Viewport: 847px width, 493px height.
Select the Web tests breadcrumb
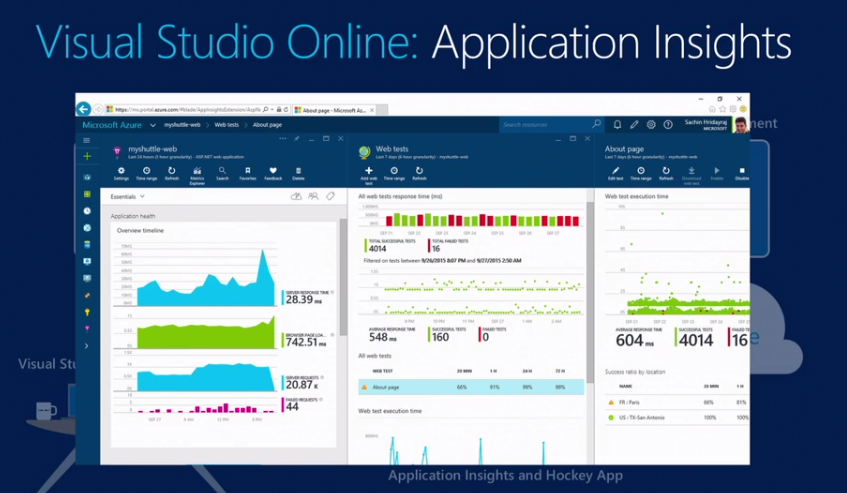[225, 125]
